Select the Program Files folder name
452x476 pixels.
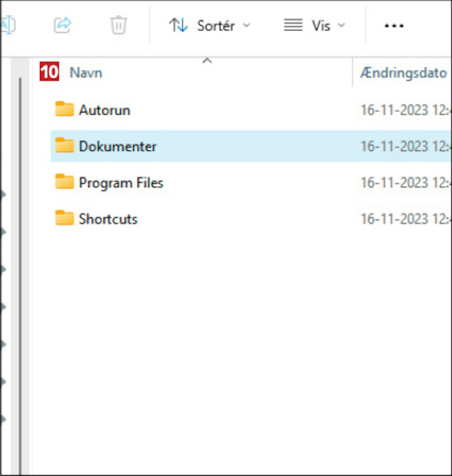point(121,183)
